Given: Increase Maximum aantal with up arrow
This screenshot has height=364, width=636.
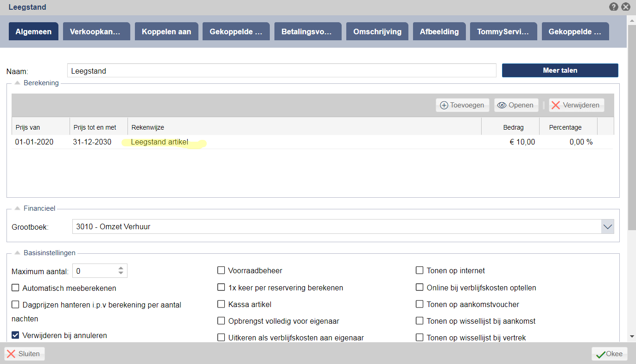Looking at the screenshot, I should (121, 268).
